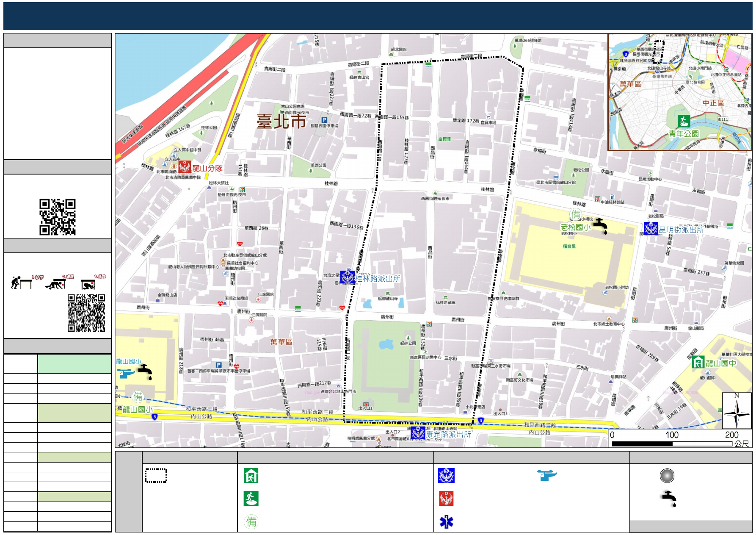Click the black faucet icon in legend
The height and width of the screenshot is (535, 756).
click(670, 499)
